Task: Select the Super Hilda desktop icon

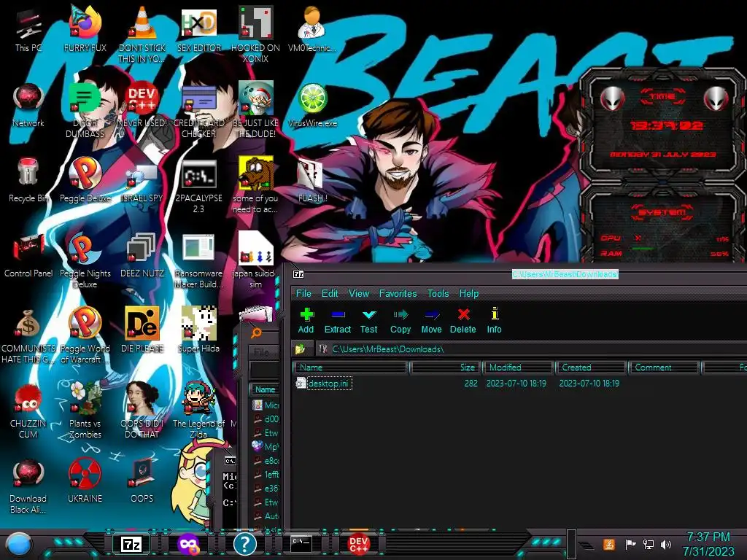Action: (x=198, y=330)
